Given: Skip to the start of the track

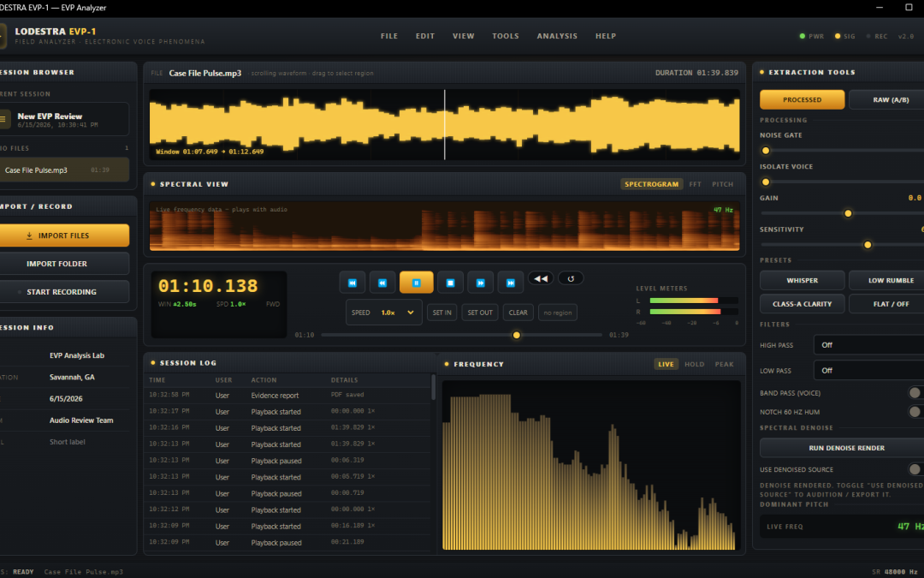Looking at the screenshot, I should click(x=352, y=283).
